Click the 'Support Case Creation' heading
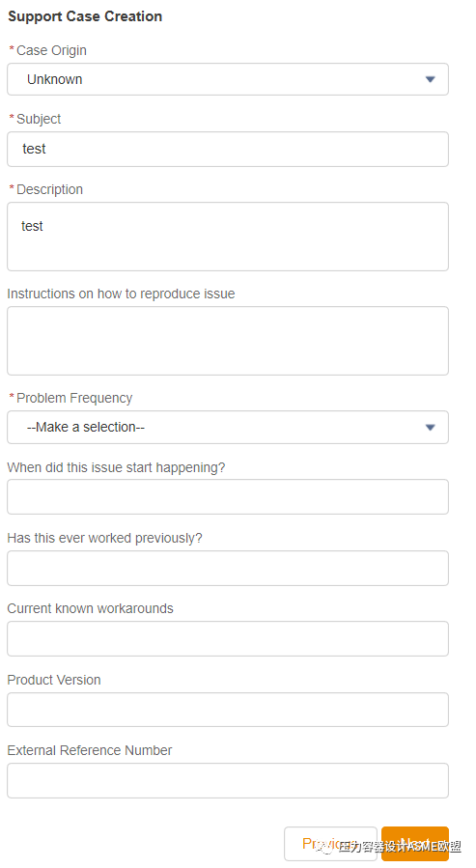The image size is (476, 868). pyautogui.click(x=85, y=16)
